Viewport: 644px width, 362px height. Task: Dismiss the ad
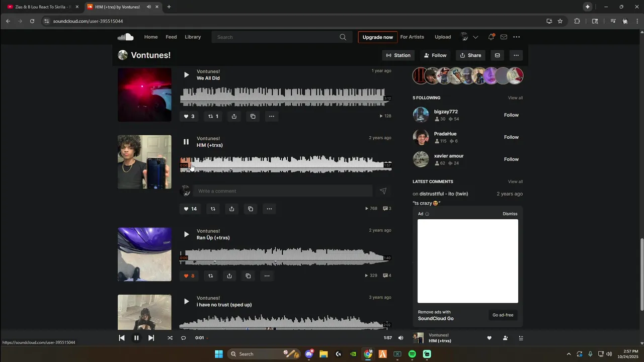tap(510, 214)
